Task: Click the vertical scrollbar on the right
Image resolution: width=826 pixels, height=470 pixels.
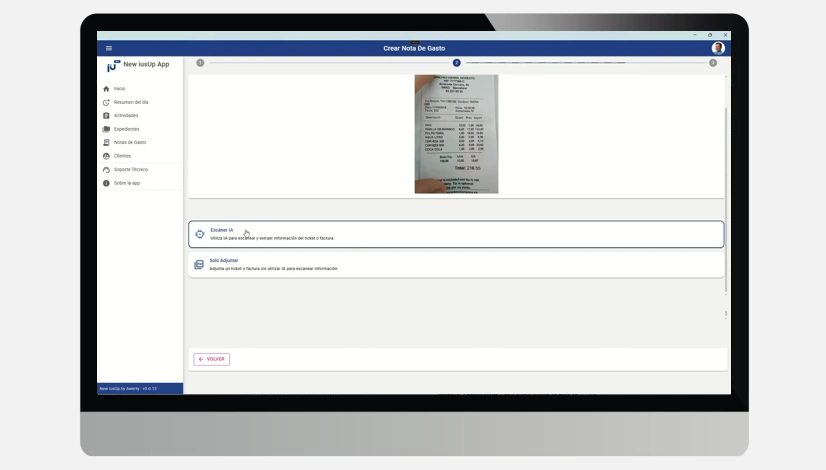Action: [x=726, y=200]
